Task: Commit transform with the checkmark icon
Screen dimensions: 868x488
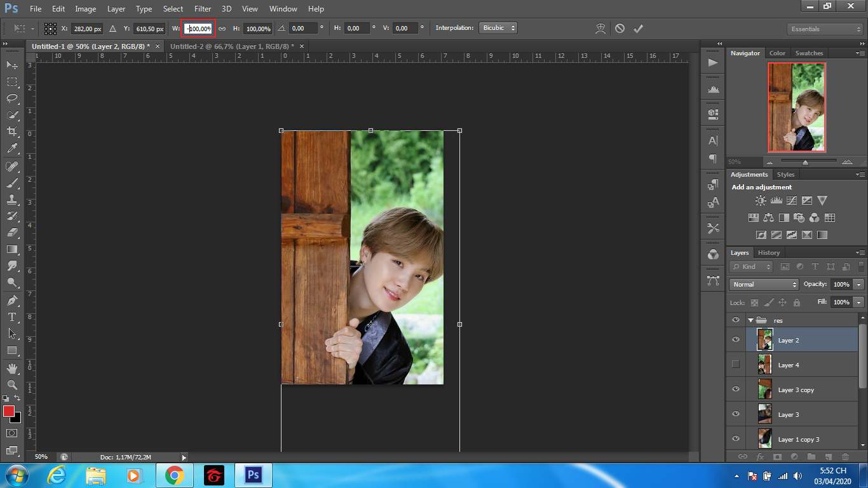Action: pyautogui.click(x=638, y=29)
